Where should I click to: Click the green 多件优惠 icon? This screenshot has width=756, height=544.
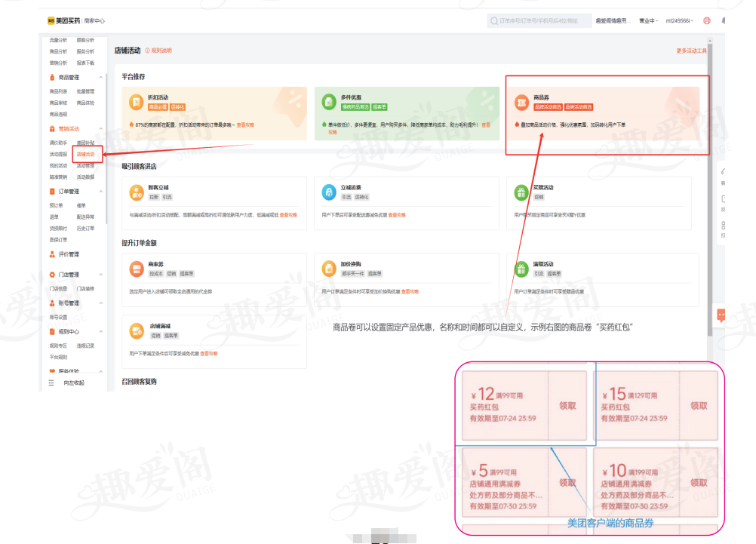coord(328,102)
